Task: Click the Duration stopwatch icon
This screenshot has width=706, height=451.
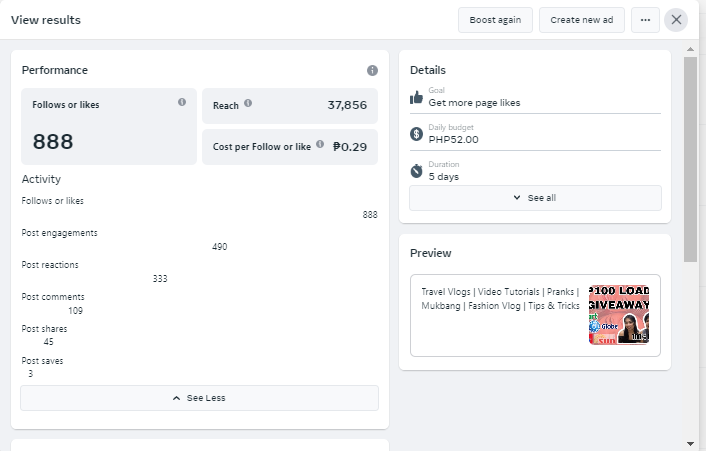Action: (x=417, y=171)
